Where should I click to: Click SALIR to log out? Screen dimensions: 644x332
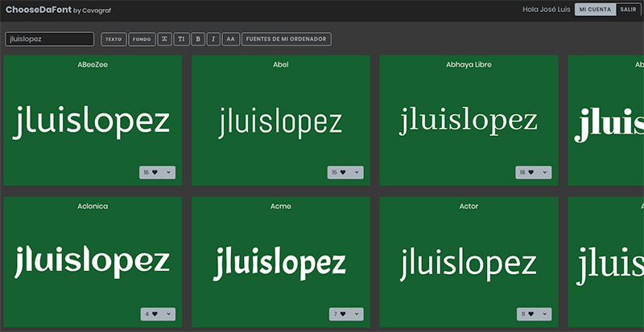628,10
